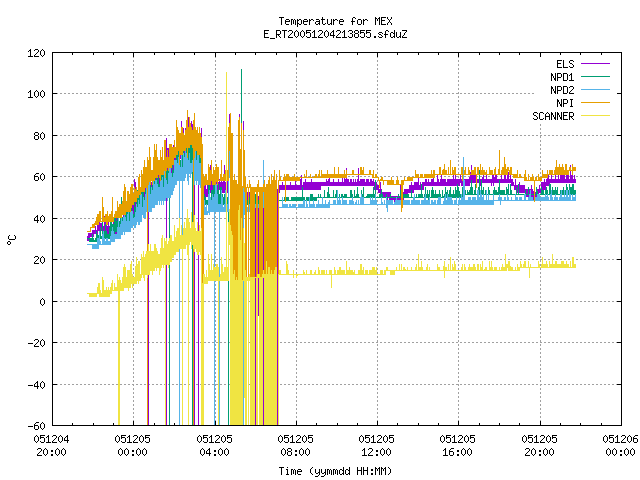Image resolution: width=640 pixels, height=480 pixels.
Task: Click the x-axis label 051204 20:00
Action: pos(51,445)
